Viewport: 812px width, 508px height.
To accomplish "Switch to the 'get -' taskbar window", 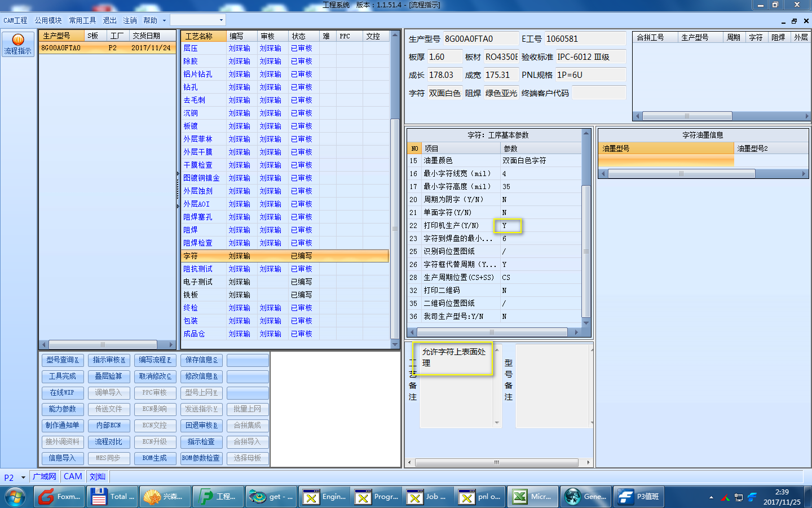I will (271, 497).
